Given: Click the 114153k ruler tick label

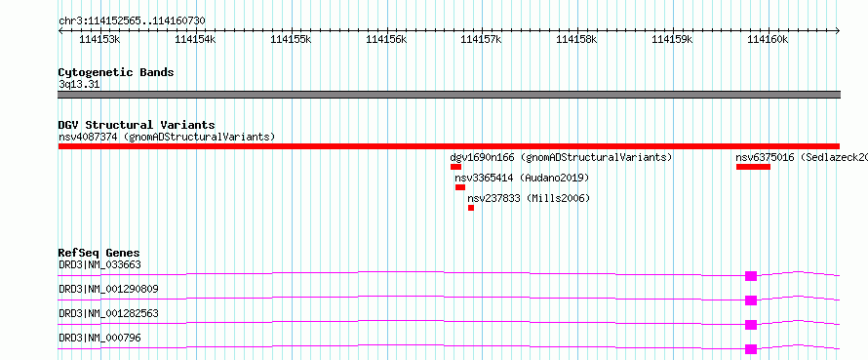Looking at the screenshot, I should [x=100, y=39].
